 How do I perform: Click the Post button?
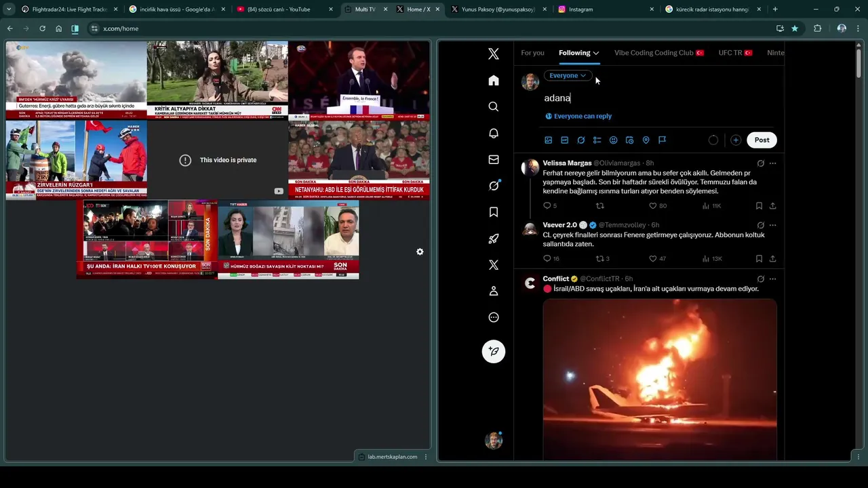click(762, 140)
